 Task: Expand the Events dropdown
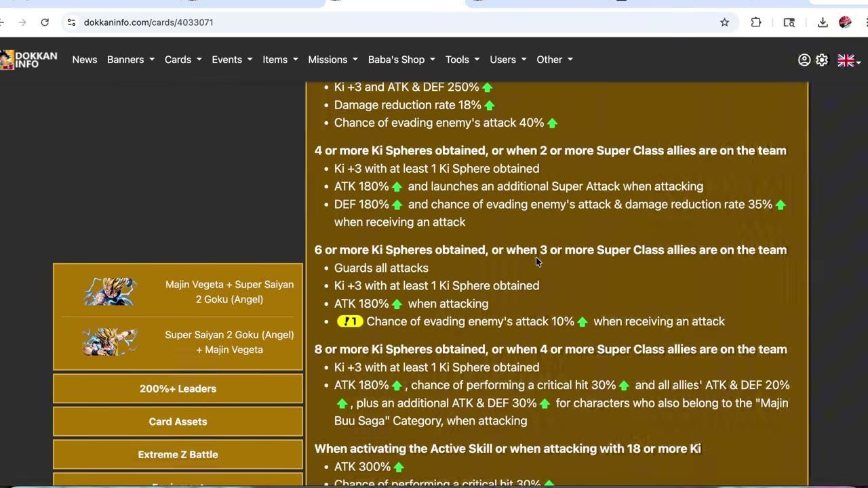(232, 60)
